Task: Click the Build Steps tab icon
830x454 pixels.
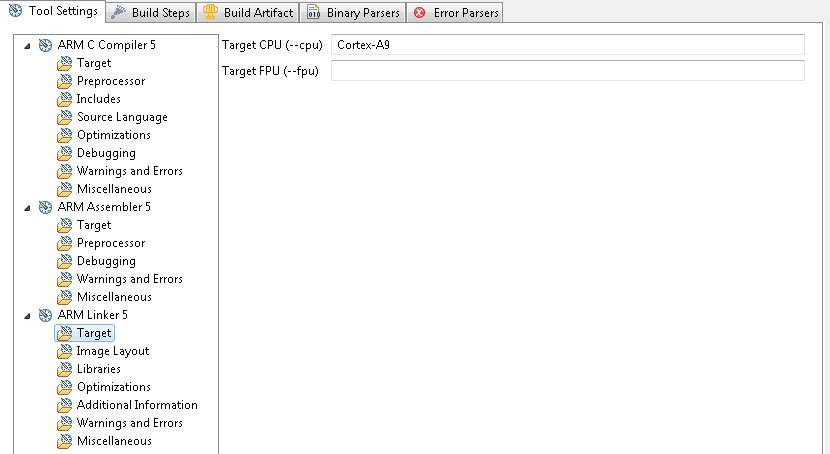Action: click(x=118, y=12)
